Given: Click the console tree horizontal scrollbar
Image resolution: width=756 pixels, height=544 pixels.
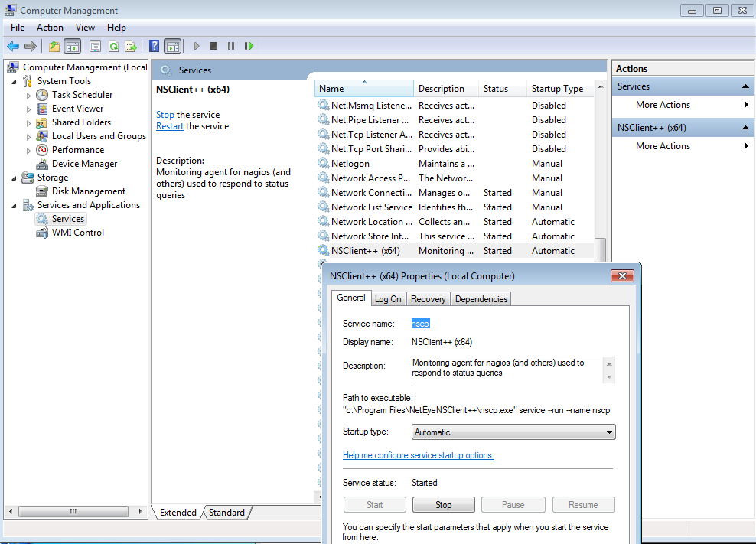Looking at the screenshot, I should click(73, 511).
